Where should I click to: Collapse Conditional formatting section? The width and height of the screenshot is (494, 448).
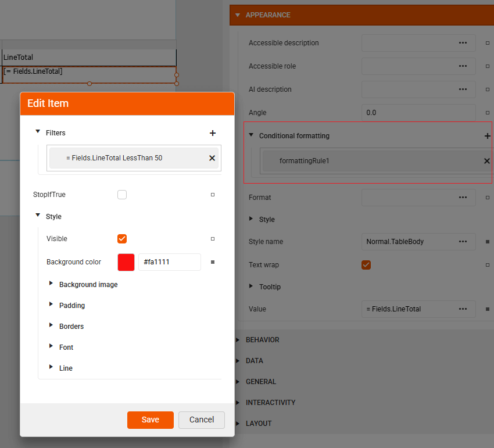[251, 135]
